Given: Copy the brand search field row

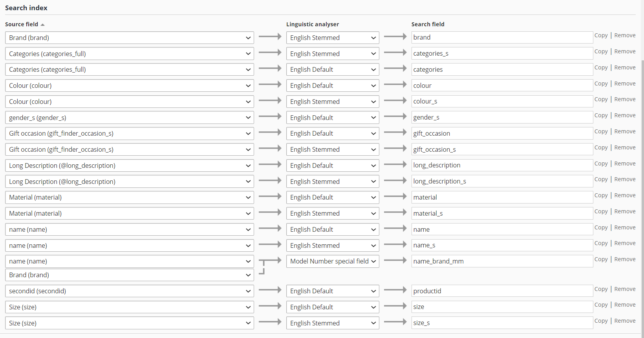Looking at the screenshot, I should [601, 35].
